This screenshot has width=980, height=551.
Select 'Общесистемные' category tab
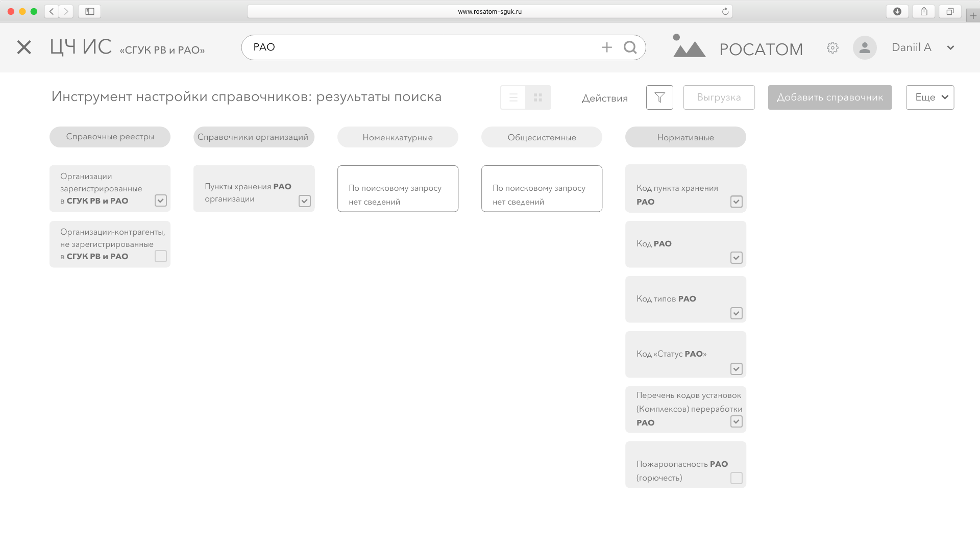pyautogui.click(x=542, y=137)
